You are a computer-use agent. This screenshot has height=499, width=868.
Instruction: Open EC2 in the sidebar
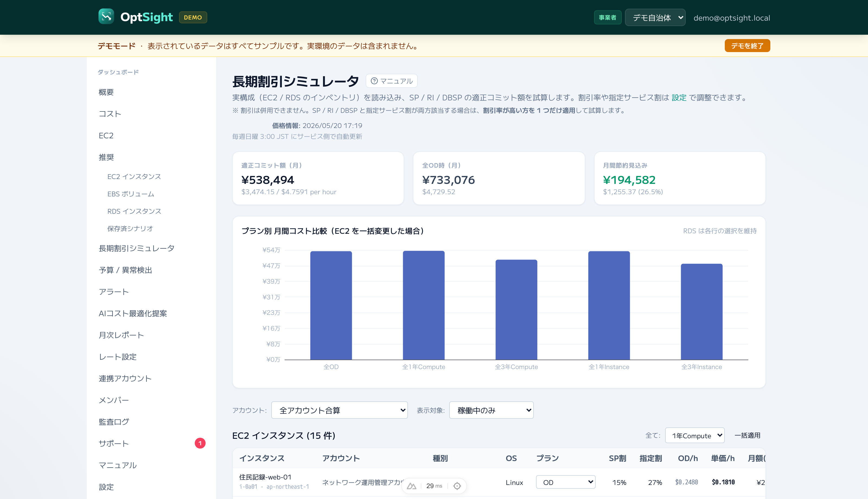(x=106, y=135)
